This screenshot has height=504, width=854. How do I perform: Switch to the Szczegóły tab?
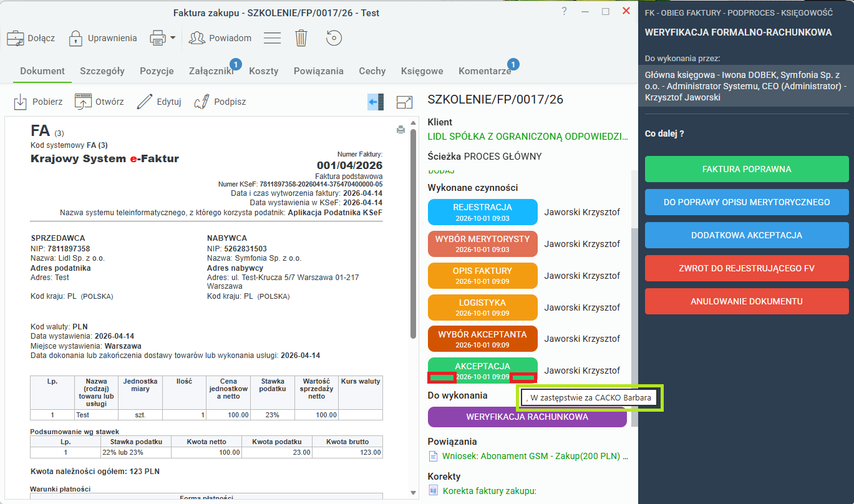click(x=102, y=71)
